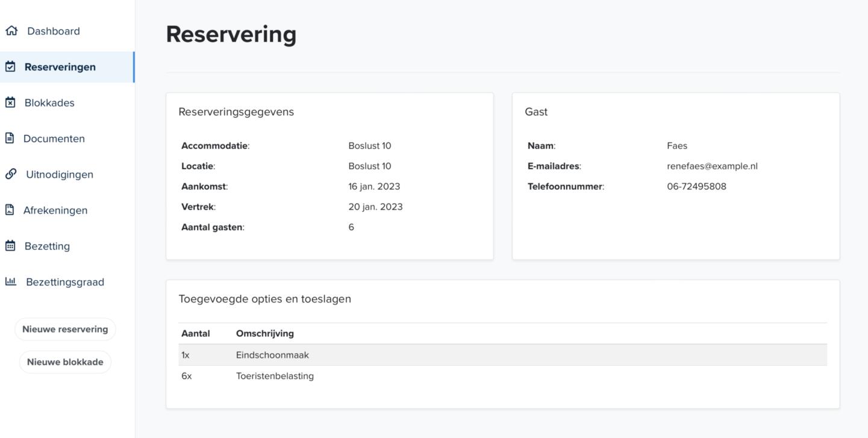The height and width of the screenshot is (438, 868).
Task: Click the Aantal column header
Action: point(195,333)
